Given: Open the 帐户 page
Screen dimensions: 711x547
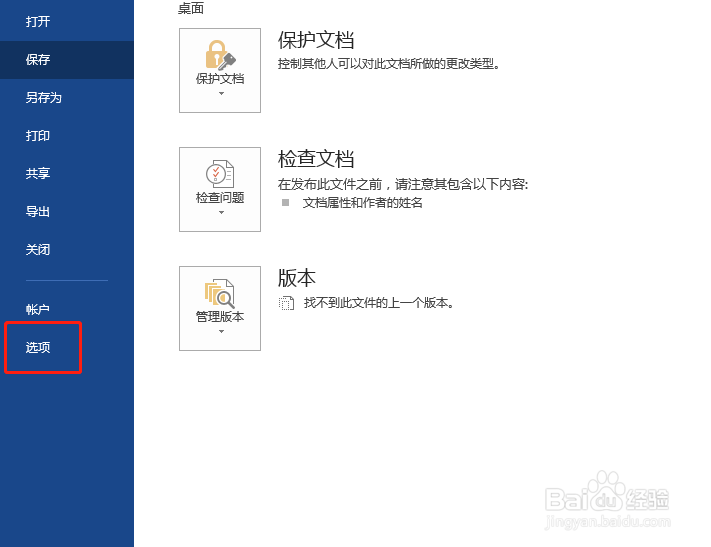Looking at the screenshot, I should [x=67, y=309].
